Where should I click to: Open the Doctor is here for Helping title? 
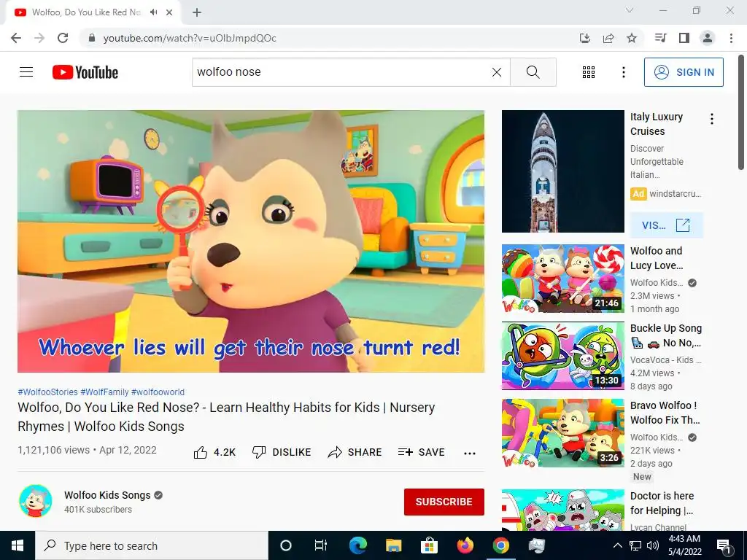tap(662, 503)
